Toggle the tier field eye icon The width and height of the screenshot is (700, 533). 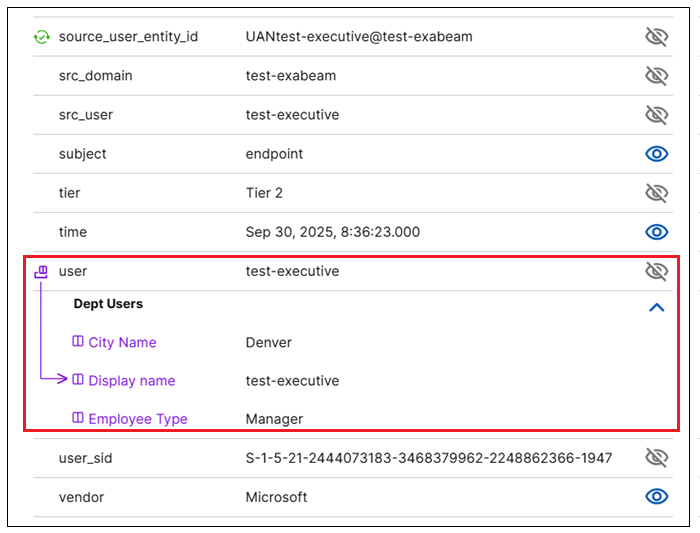click(656, 193)
